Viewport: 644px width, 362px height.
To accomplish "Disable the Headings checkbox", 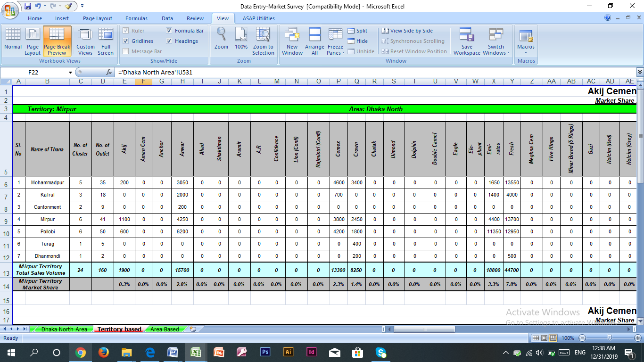I will pyautogui.click(x=169, y=41).
